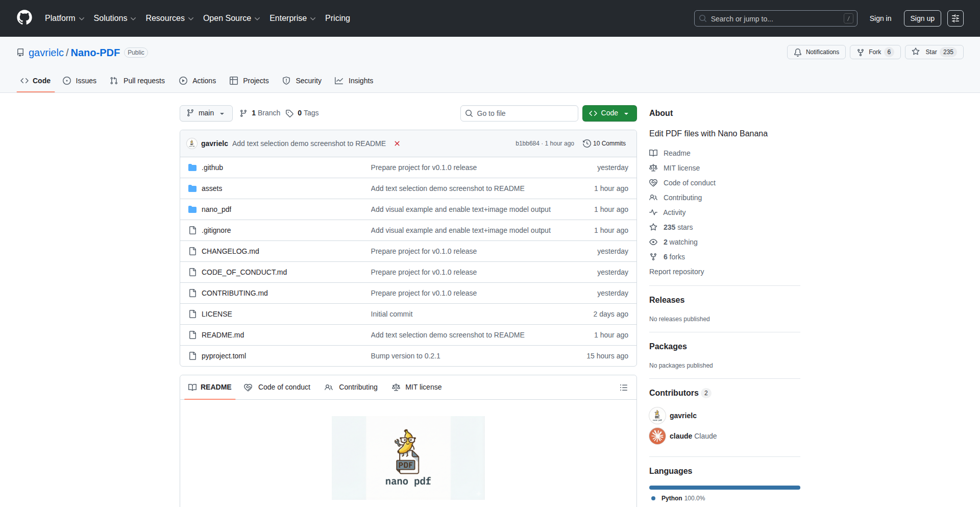Open the assets folder
The image size is (980, 507).
211,188
